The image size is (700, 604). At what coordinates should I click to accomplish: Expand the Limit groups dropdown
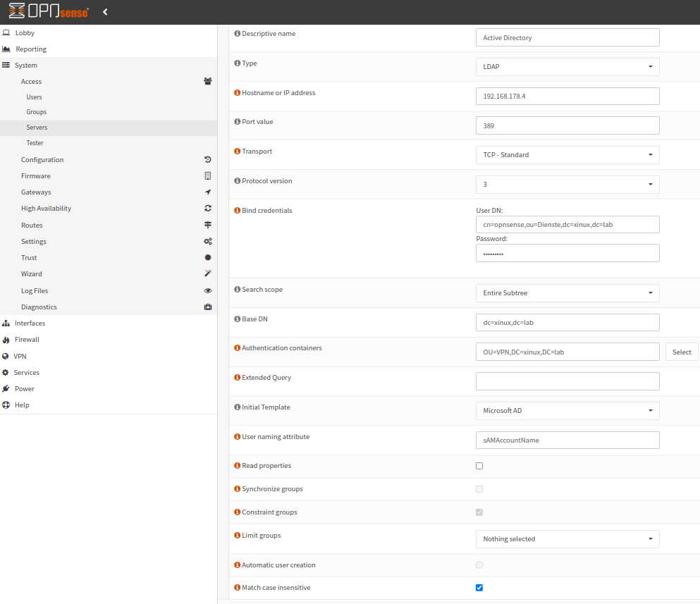pyautogui.click(x=567, y=539)
